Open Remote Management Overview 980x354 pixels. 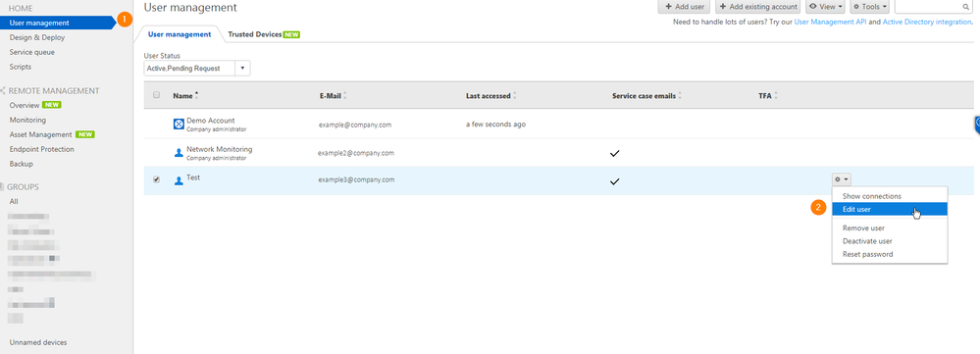(25, 106)
